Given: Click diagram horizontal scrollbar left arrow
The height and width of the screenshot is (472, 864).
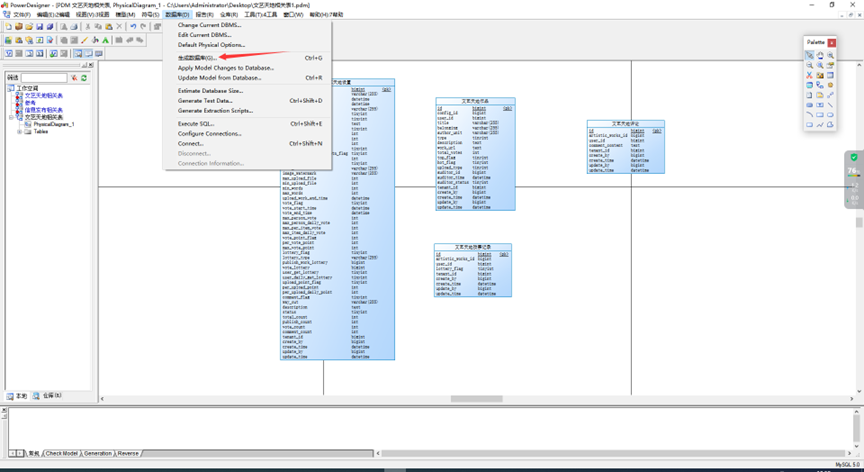Looking at the screenshot, I should pyautogui.click(x=102, y=399).
